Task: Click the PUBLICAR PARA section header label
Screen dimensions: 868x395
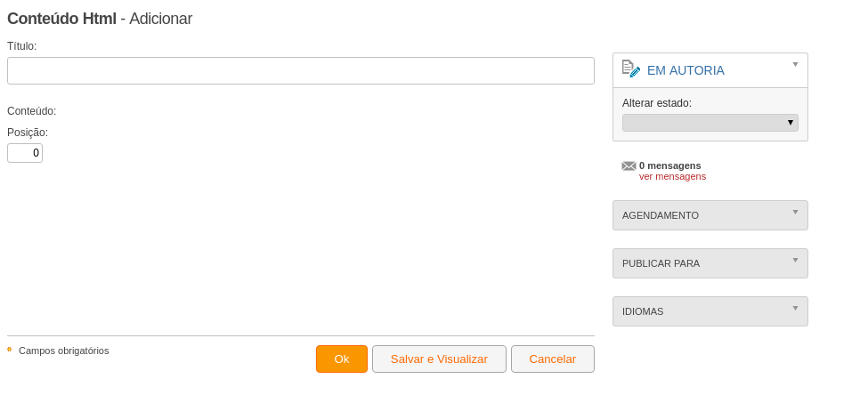Action: pyautogui.click(x=661, y=264)
